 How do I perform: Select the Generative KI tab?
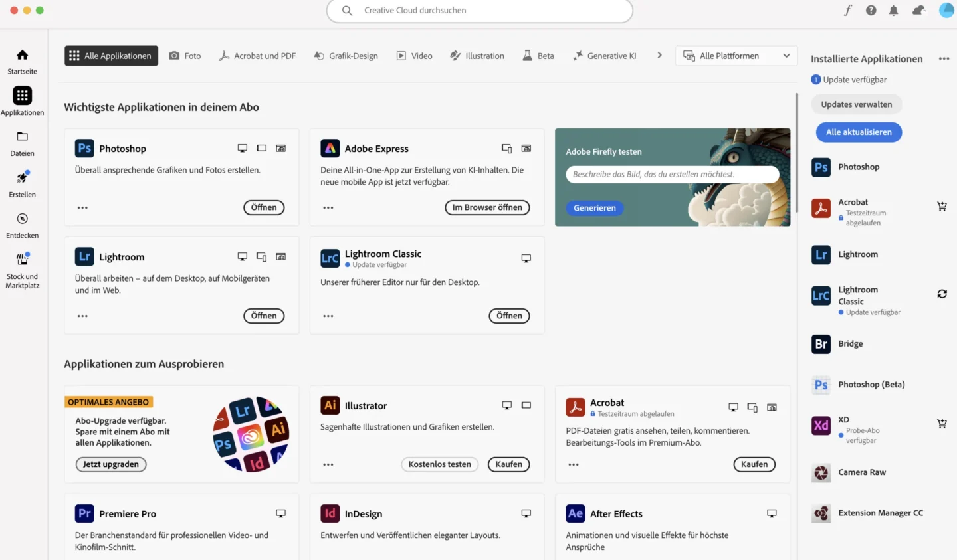pos(604,56)
